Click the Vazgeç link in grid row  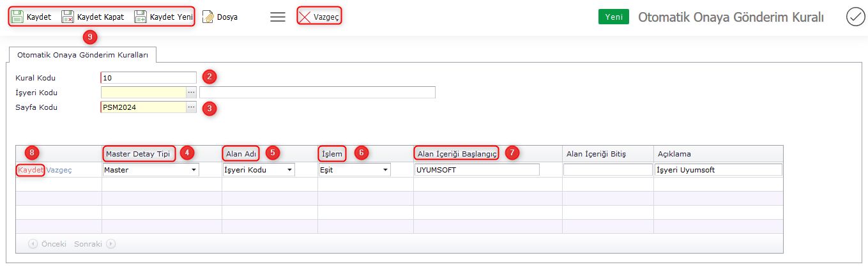coord(59,170)
